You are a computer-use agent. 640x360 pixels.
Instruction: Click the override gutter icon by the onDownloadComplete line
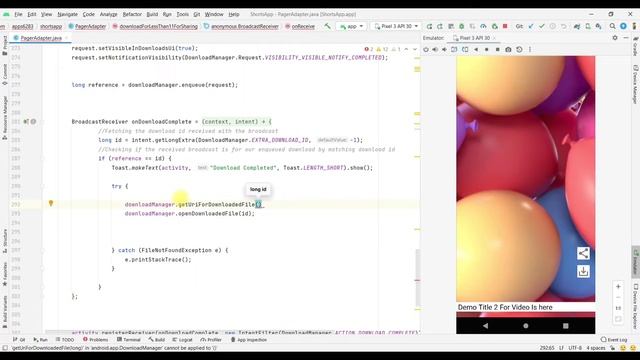[x=26, y=122]
